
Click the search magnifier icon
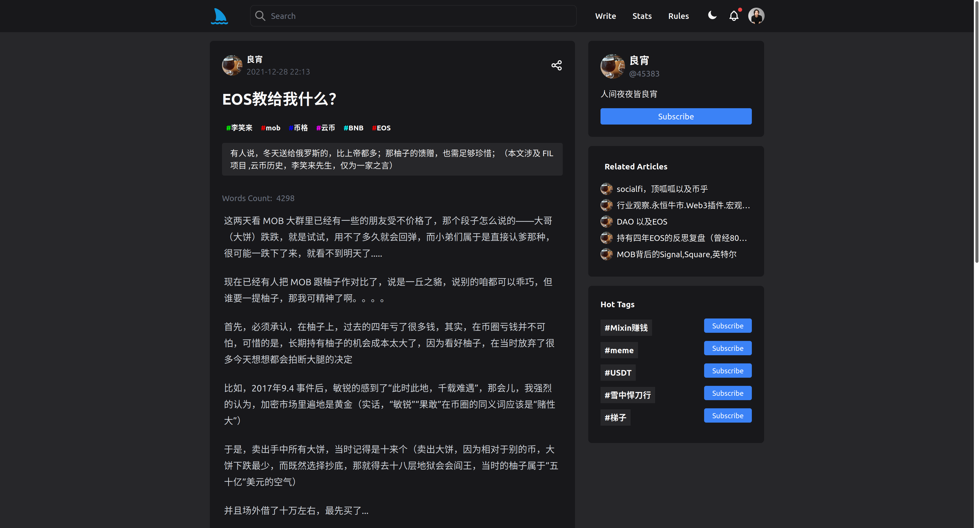coord(260,16)
